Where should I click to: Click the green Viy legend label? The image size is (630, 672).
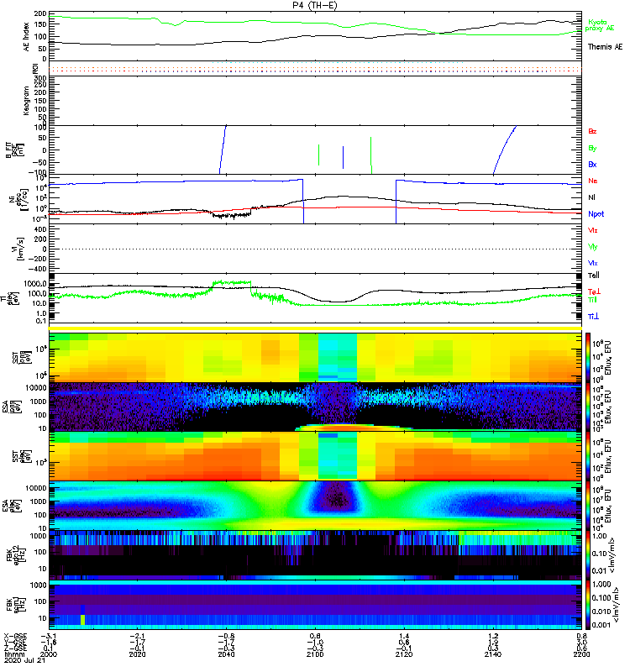coord(593,247)
